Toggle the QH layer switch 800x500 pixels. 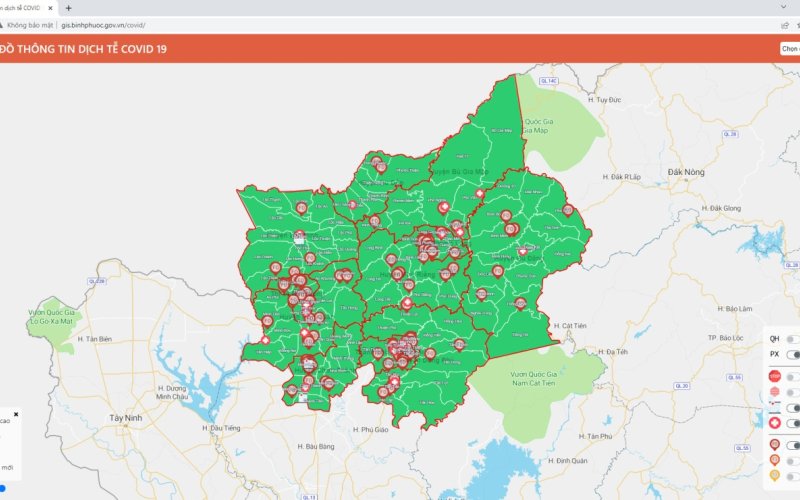click(791, 339)
